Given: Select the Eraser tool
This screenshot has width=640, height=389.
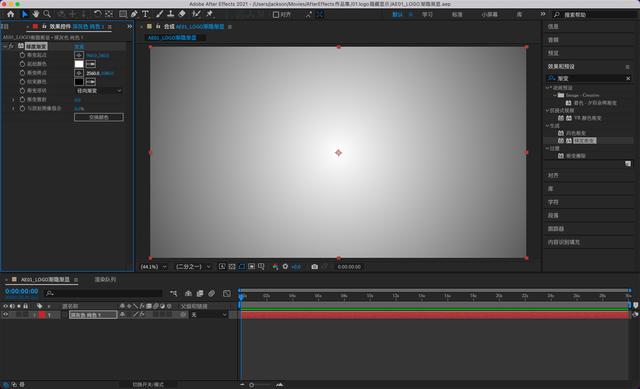Looking at the screenshot, I should tap(182, 14).
